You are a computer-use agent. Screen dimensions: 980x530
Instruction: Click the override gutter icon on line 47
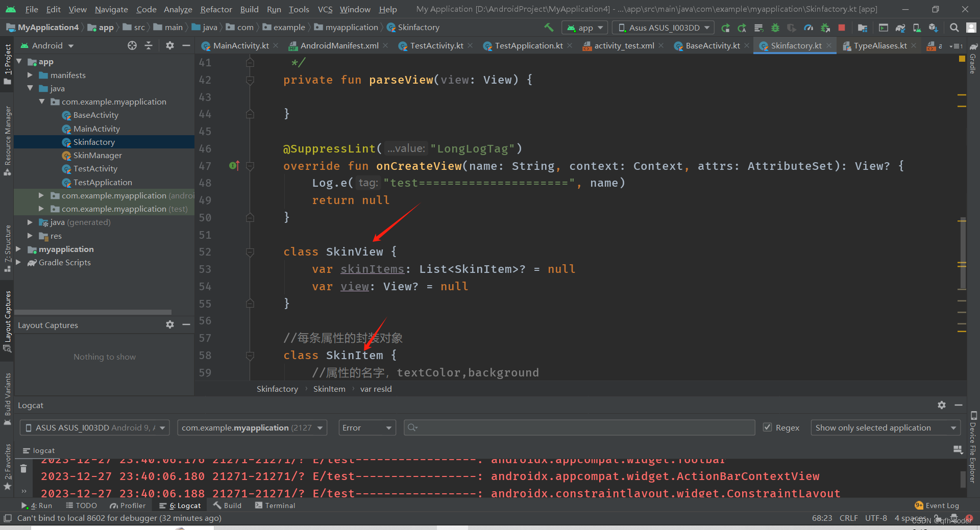click(x=234, y=165)
